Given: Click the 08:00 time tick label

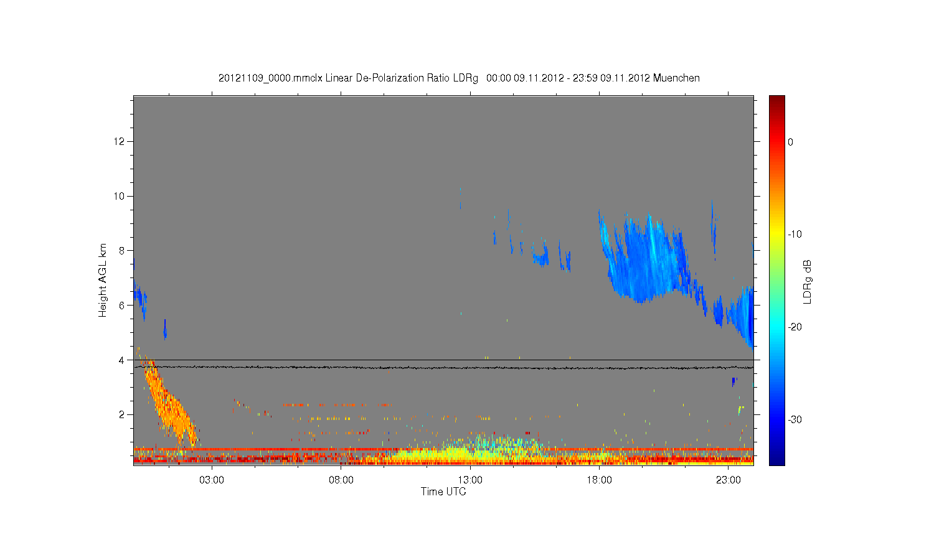Looking at the screenshot, I should 341,480.
